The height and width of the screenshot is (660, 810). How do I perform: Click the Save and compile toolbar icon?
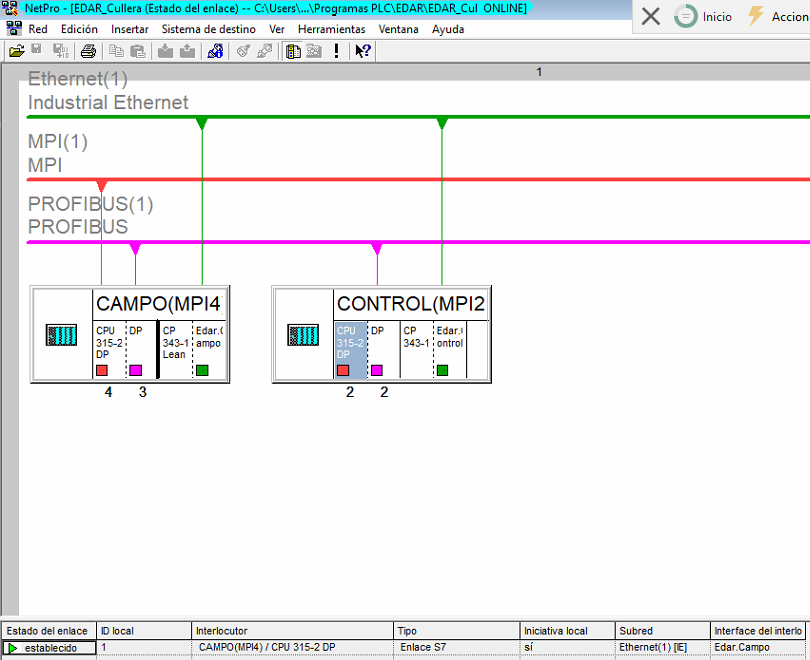tap(61, 51)
